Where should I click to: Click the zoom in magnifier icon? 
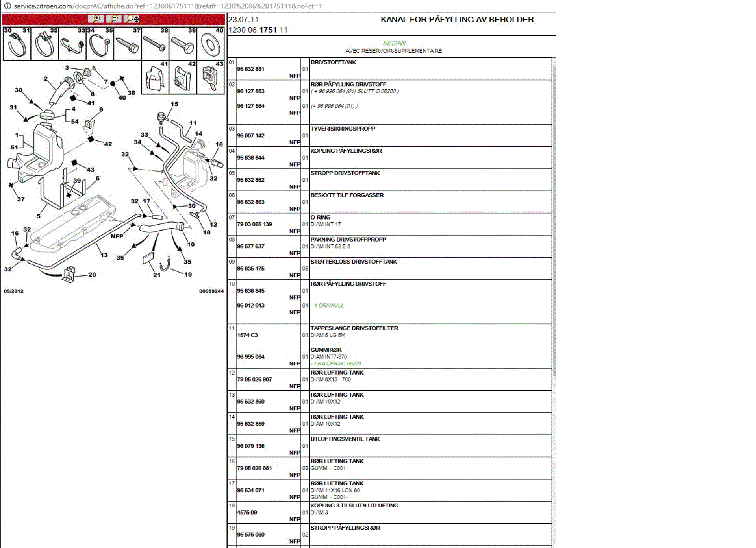tap(96, 18)
